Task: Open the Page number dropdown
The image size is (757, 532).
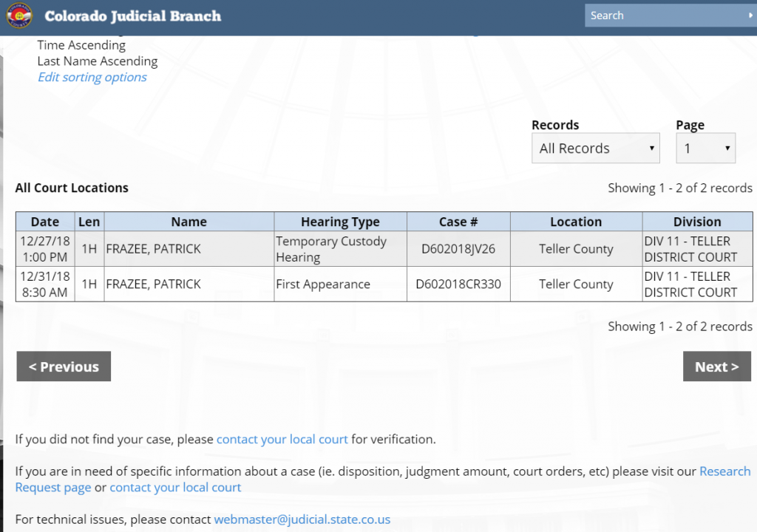Action: pyautogui.click(x=705, y=149)
